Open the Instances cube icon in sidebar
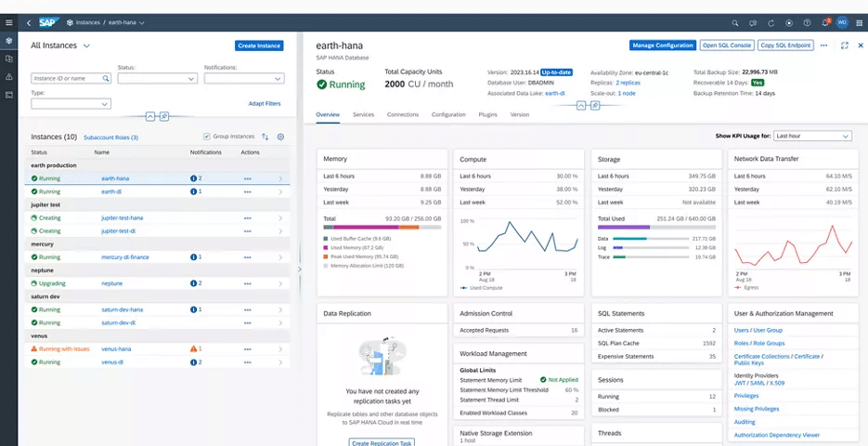This screenshot has width=868, height=446. click(9, 41)
